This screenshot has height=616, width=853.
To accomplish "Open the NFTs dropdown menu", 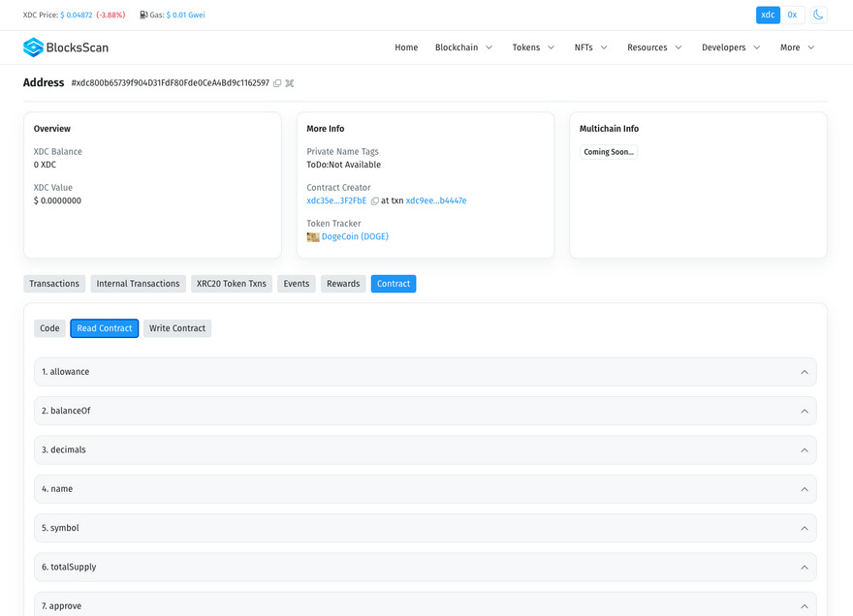I will point(591,47).
